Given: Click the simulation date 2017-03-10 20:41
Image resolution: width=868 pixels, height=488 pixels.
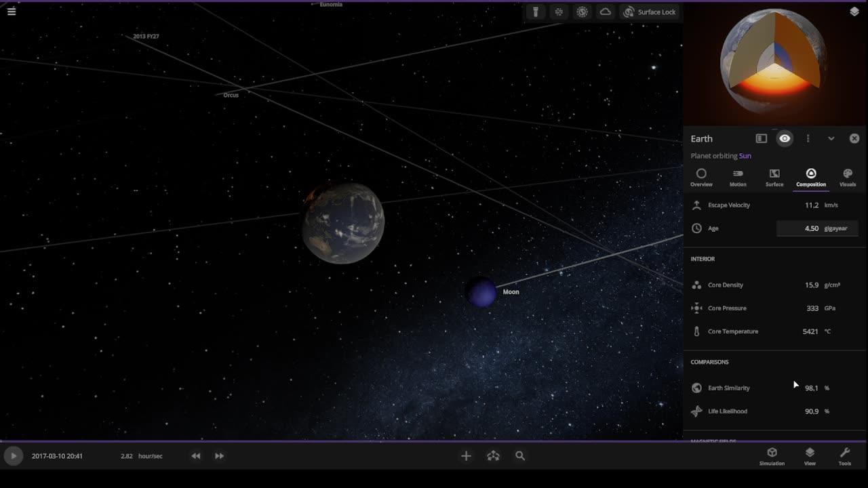Looking at the screenshot, I should (x=57, y=456).
